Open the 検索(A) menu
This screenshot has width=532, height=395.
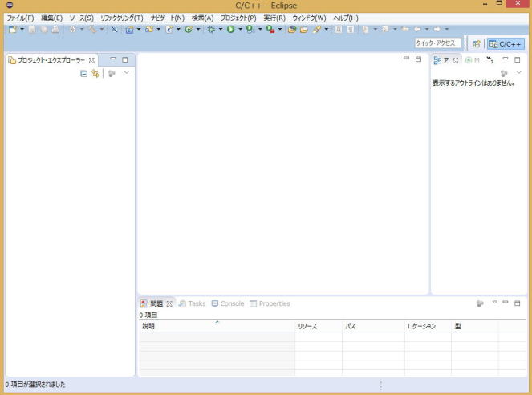coord(202,18)
